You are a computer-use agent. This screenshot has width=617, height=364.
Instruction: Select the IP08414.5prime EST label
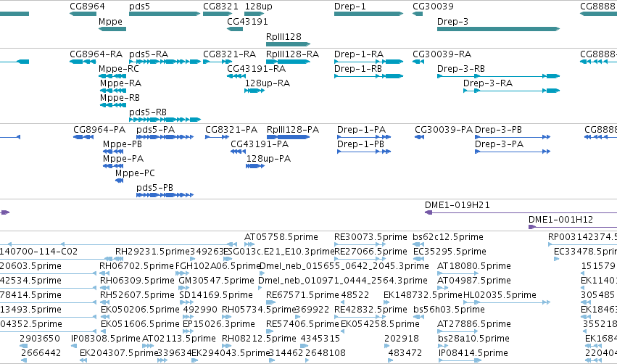click(x=473, y=353)
